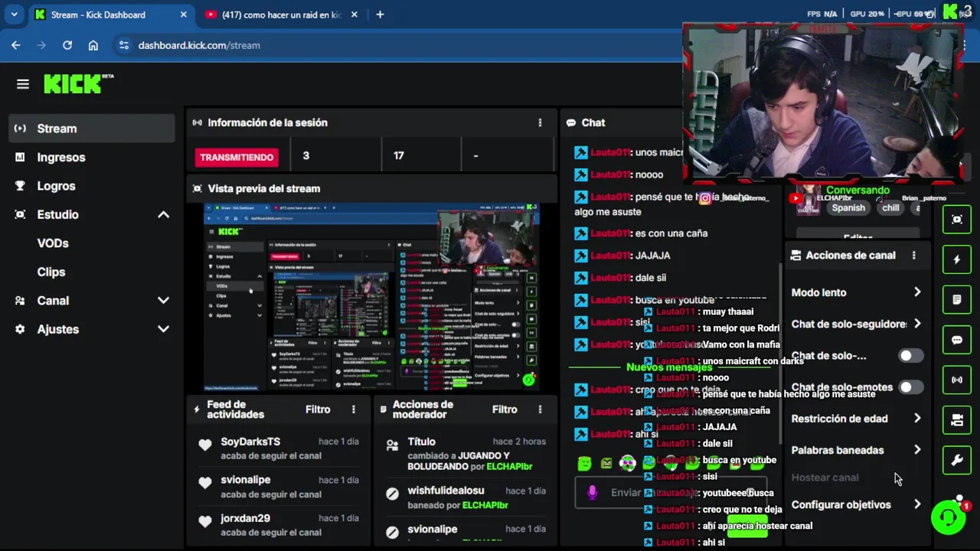Expand Modo lento settings
The image size is (980, 551).
point(917,292)
